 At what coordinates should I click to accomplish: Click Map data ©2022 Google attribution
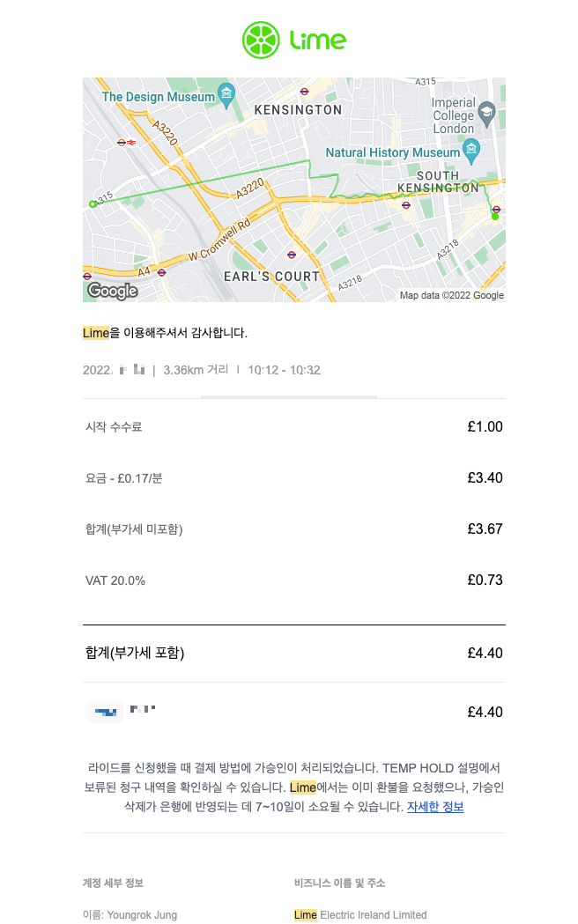click(452, 295)
